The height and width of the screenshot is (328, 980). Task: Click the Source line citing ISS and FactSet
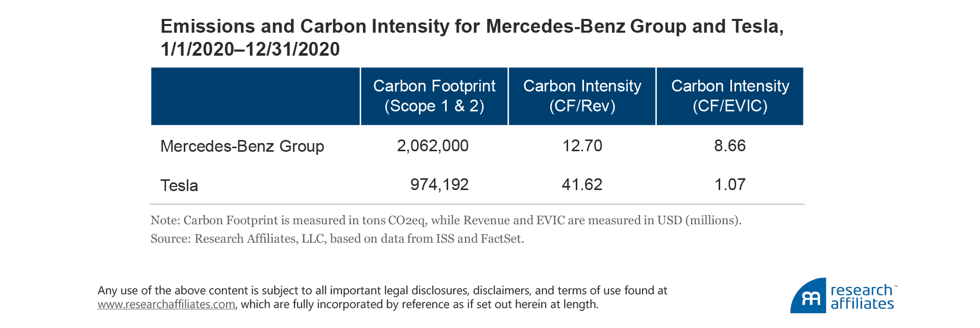(x=337, y=239)
